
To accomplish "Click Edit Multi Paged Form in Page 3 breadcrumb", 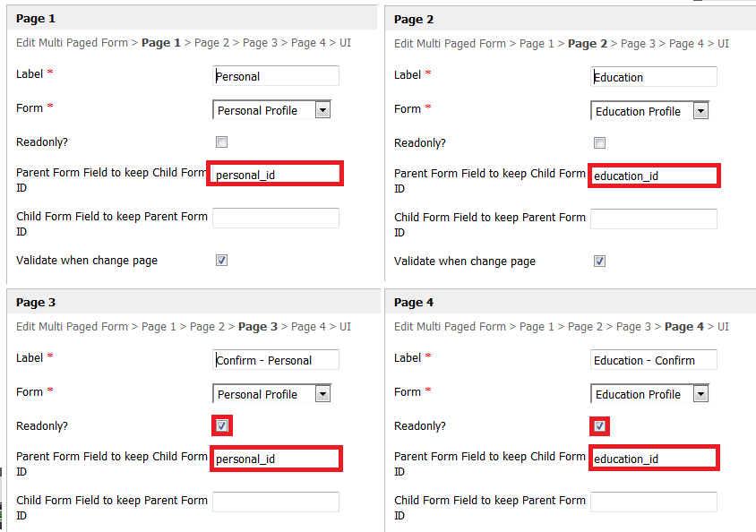I will click(x=72, y=327).
